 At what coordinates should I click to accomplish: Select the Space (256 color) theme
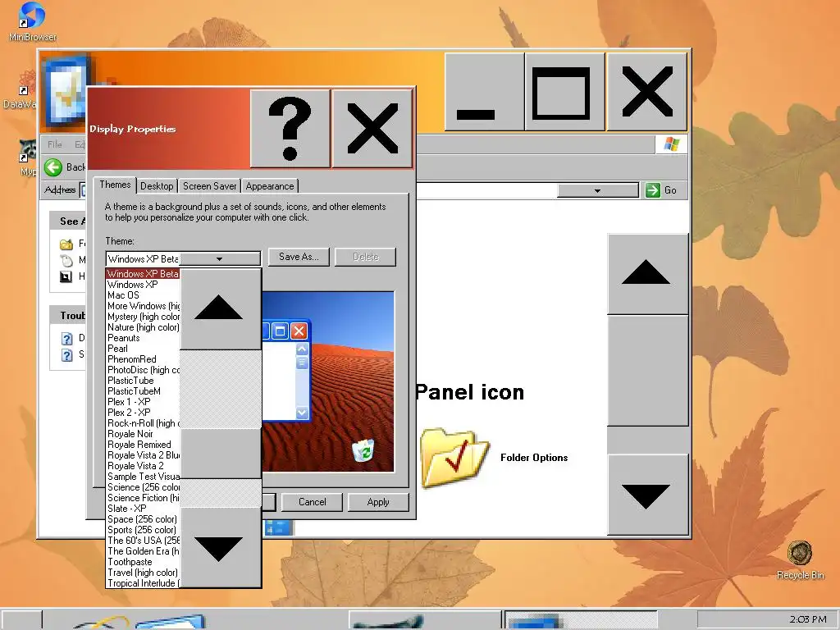click(x=143, y=519)
